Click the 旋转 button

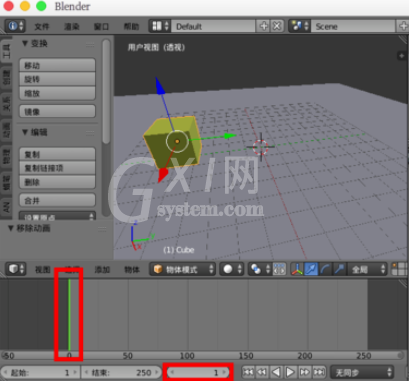(57, 79)
